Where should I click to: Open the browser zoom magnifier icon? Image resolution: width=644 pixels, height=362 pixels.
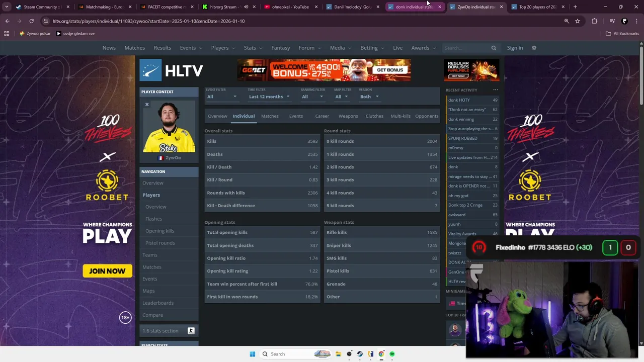point(567,21)
